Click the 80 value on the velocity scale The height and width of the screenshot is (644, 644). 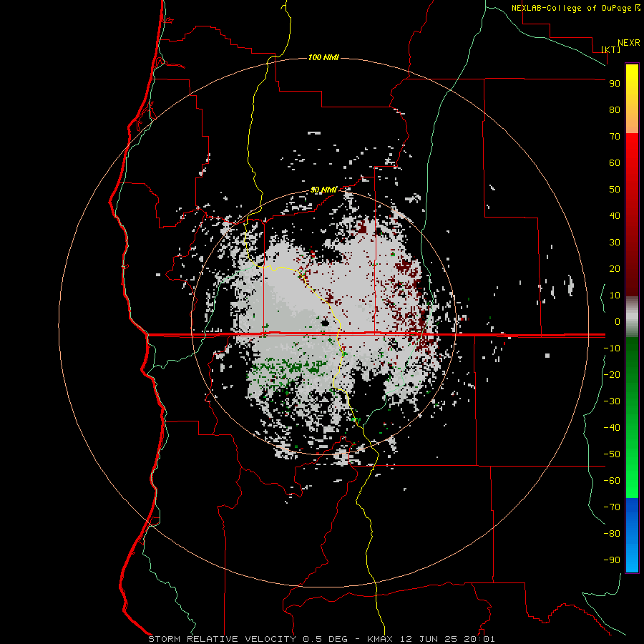point(615,110)
